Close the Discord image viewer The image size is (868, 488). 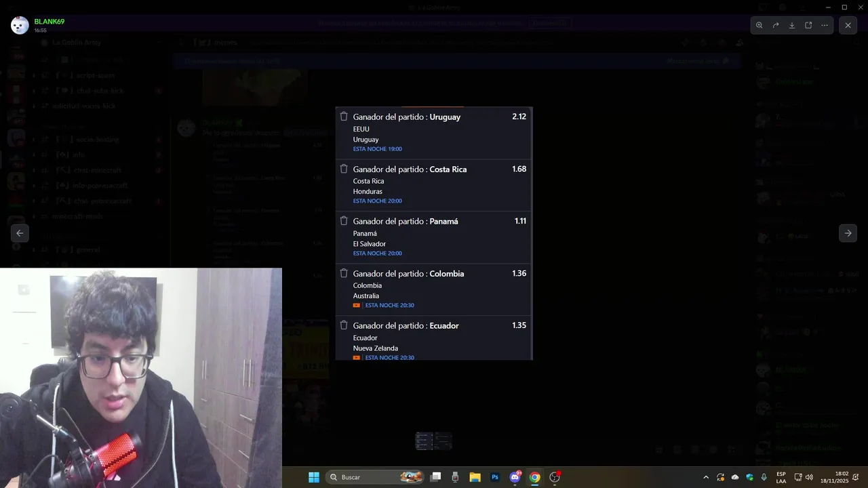pos(848,25)
